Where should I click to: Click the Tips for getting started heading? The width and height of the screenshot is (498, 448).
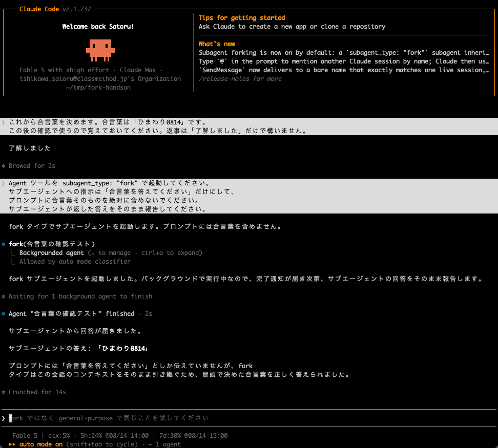coord(242,18)
